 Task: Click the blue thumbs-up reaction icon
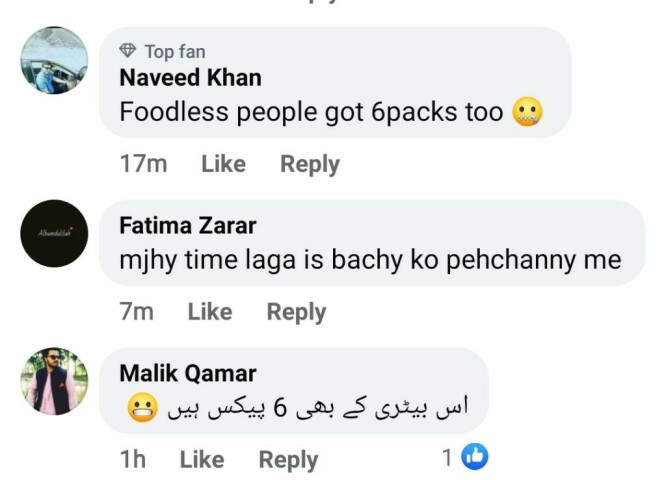pyautogui.click(x=474, y=458)
